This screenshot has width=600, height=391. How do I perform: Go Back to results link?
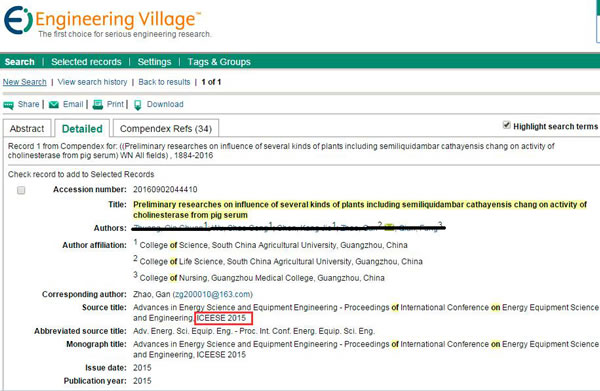pyautogui.click(x=164, y=82)
